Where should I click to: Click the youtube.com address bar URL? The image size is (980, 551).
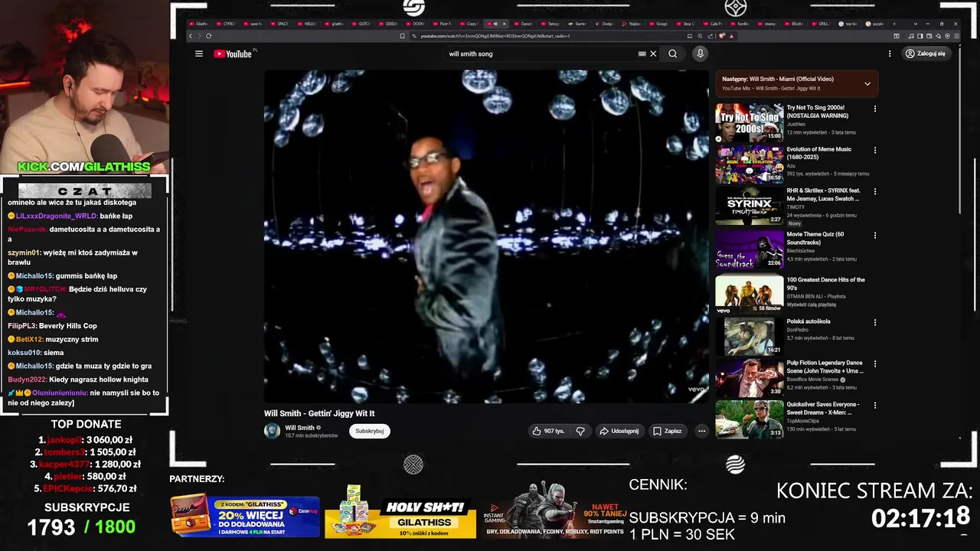pos(495,36)
